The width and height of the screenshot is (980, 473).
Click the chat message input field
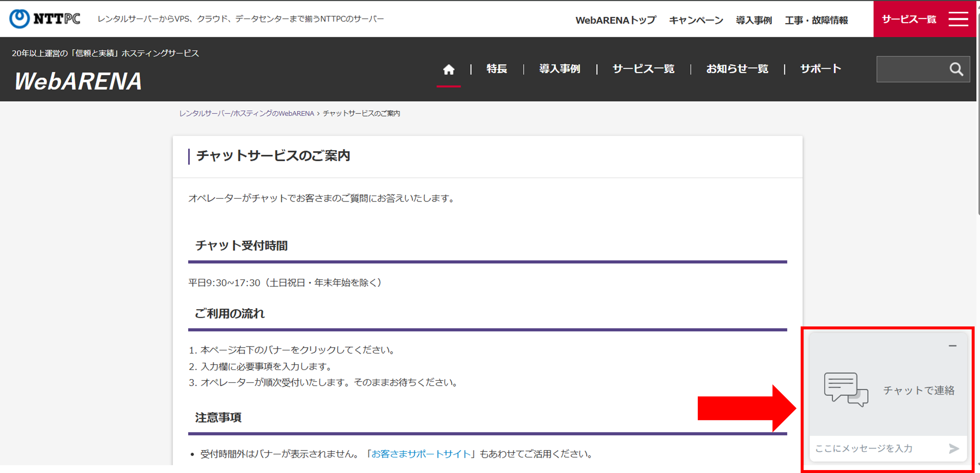point(877,448)
